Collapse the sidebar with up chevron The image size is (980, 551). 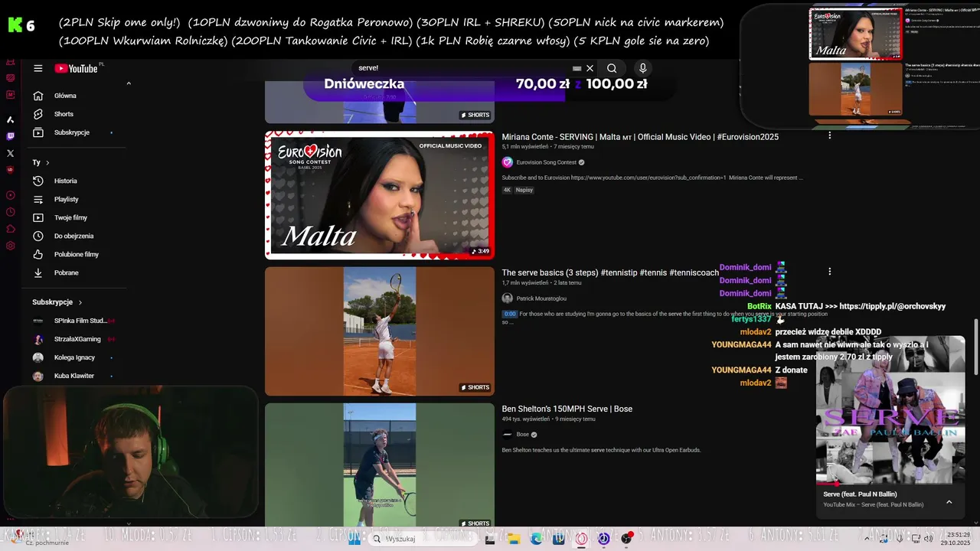tap(129, 83)
